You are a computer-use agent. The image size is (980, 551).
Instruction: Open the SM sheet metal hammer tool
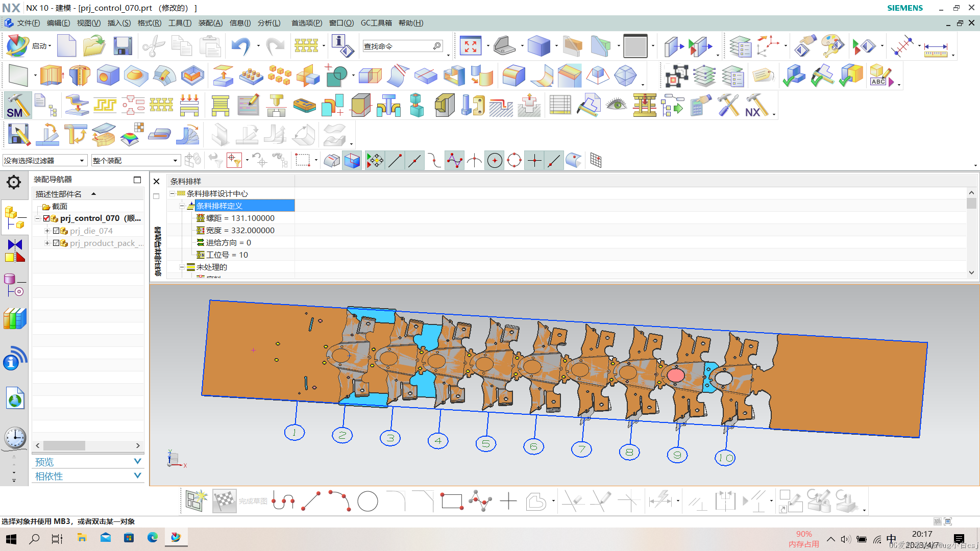click(17, 106)
